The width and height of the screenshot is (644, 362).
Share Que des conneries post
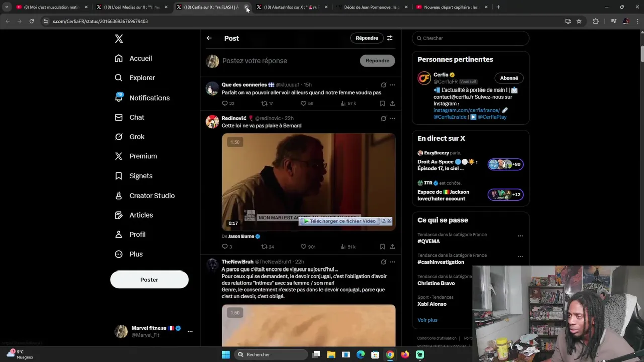[x=392, y=103]
